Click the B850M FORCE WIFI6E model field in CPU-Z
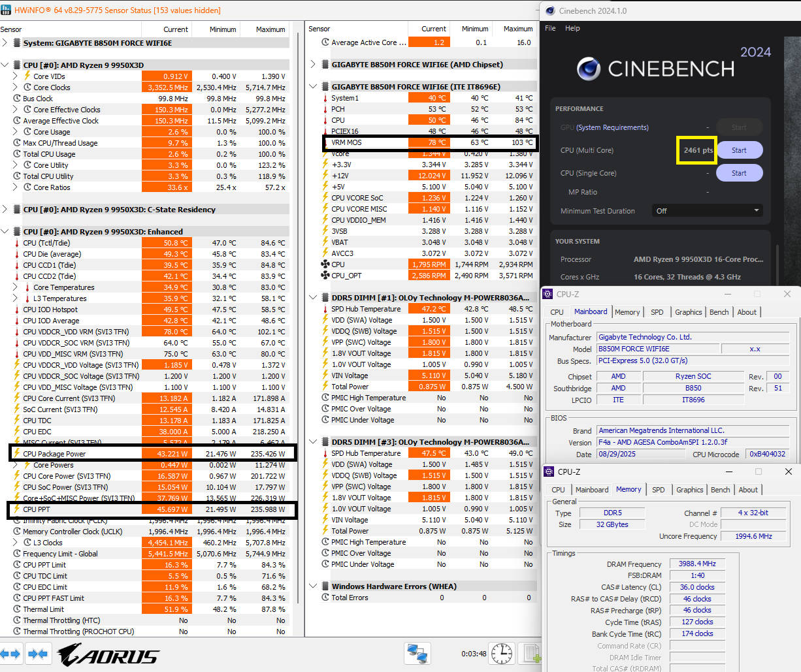Viewport: 801px width, 672px height. pos(658,349)
